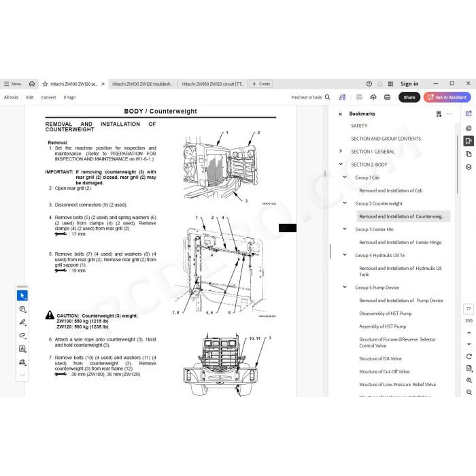Open Structure of Cut-Off Valve bookmark

[384, 372]
